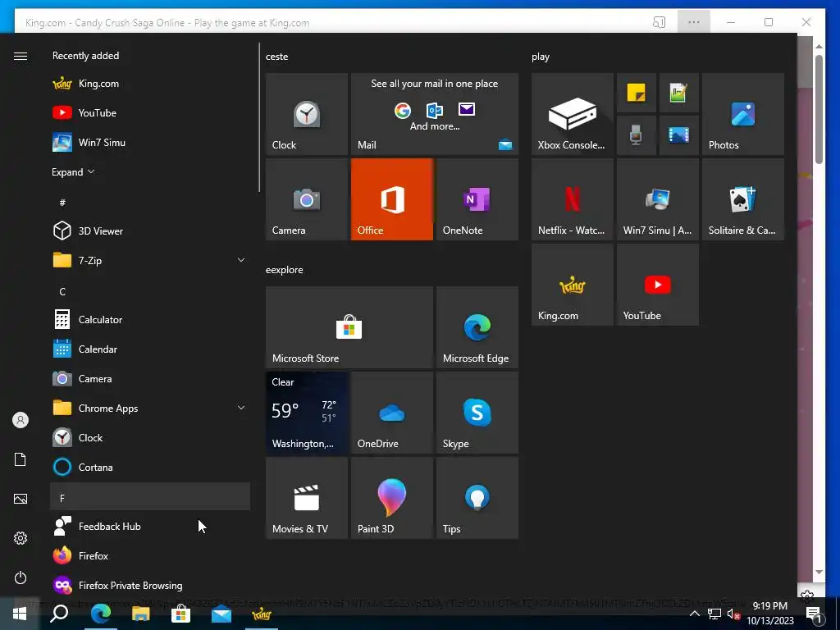Viewport: 840px width, 630px height.
Task: Open the YouTube tile in play group
Action: (658, 285)
